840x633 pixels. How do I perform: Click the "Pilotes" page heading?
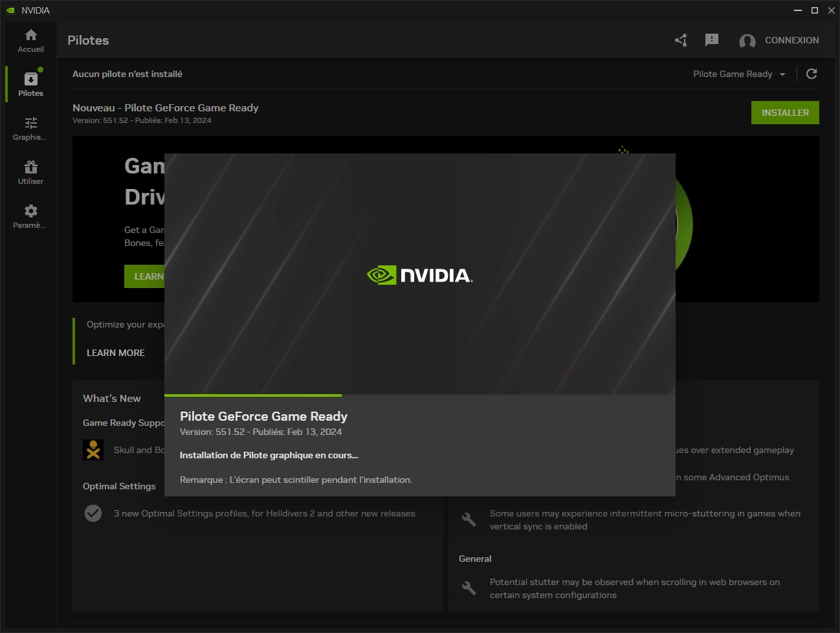88,40
